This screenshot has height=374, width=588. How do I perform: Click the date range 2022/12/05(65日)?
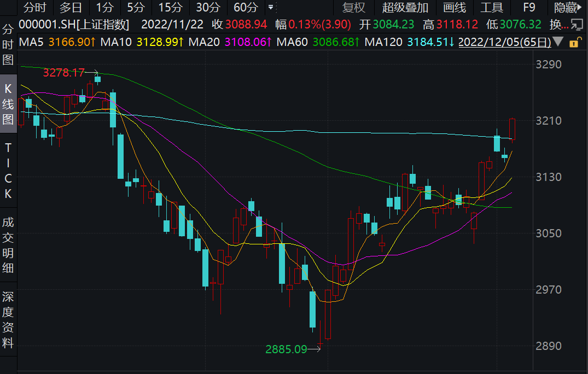pyautogui.click(x=505, y=42)
